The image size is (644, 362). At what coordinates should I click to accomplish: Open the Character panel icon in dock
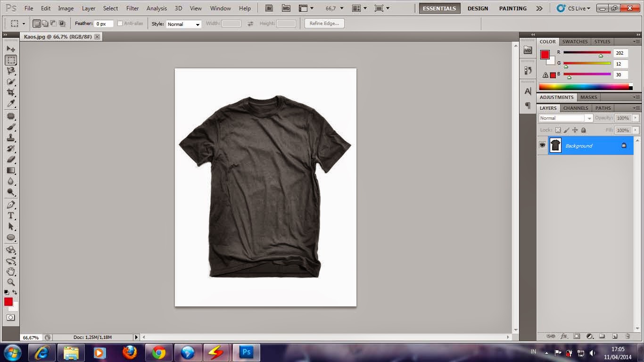coord(528,91)
